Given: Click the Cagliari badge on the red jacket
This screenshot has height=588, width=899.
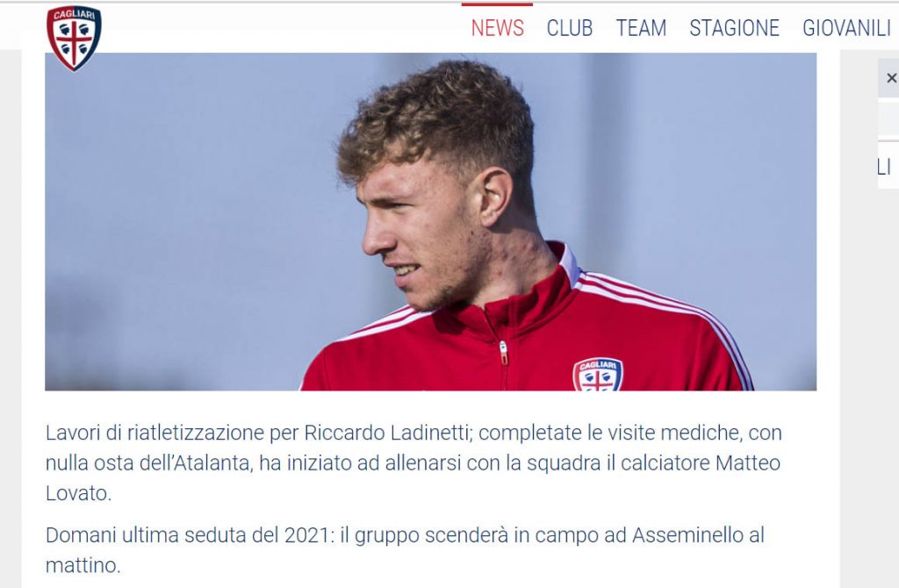Looking at the screenshot, I should [x=597, y=376].
